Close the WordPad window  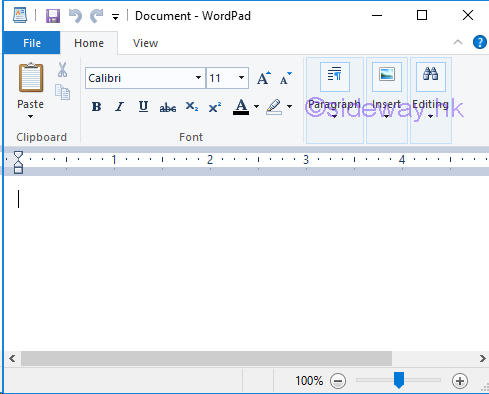[468, 15]
